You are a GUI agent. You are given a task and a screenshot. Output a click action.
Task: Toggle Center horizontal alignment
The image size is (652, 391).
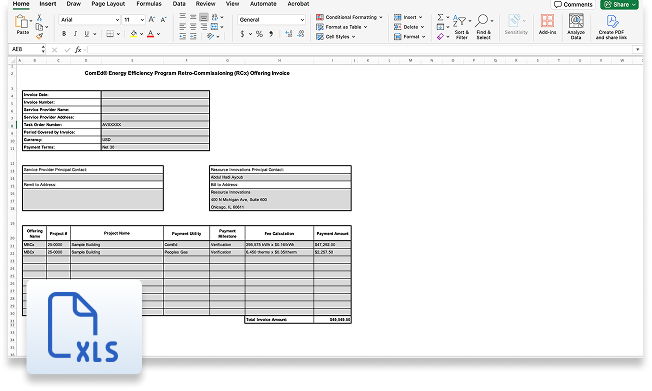(x=193, y=27)
